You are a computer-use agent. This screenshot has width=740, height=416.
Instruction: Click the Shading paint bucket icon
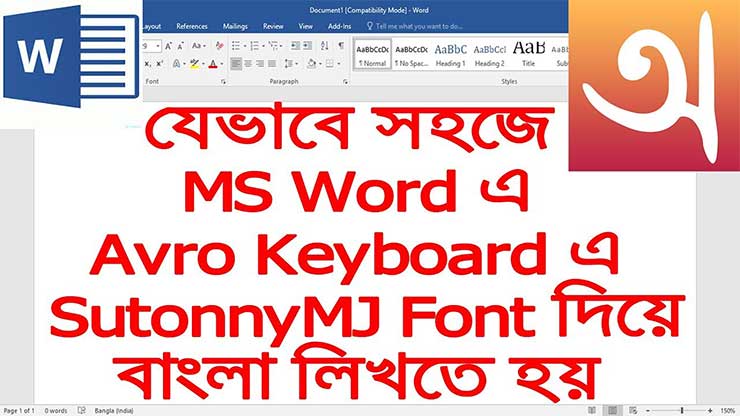pos(311,64)
